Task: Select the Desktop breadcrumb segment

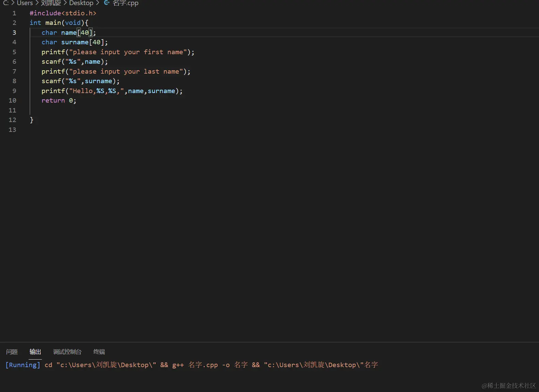Action: pyautogui.click(x=81, y=3)
